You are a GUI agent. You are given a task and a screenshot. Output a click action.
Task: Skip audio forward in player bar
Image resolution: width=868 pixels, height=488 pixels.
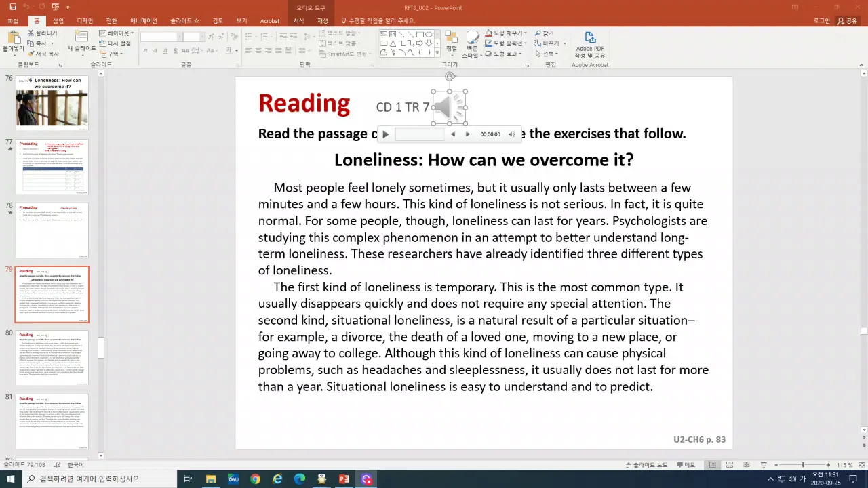coord(467,134)
